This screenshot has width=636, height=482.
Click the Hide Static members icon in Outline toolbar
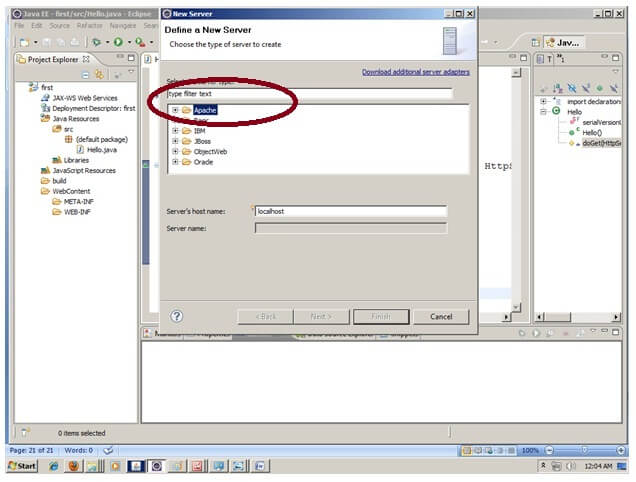pyautogui.click(x=586, y=88)
